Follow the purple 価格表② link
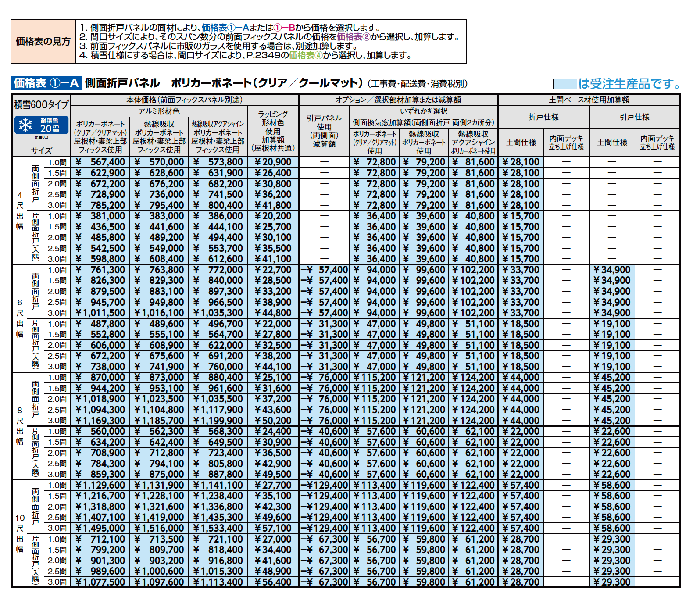The width and height of the screenshot is (700, 593). click(354, 37)
